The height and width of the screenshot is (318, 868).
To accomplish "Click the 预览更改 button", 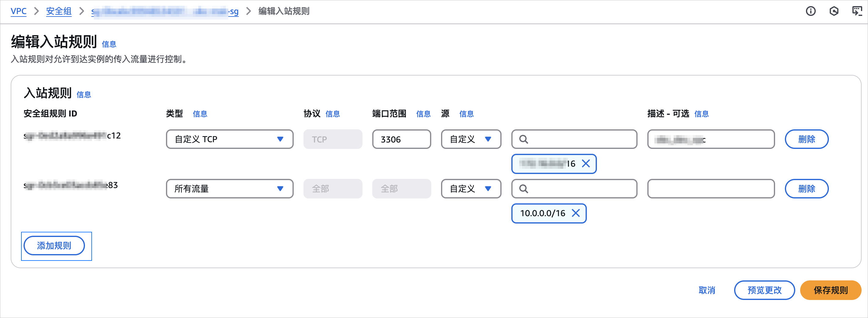I will (x=764, y=290).
